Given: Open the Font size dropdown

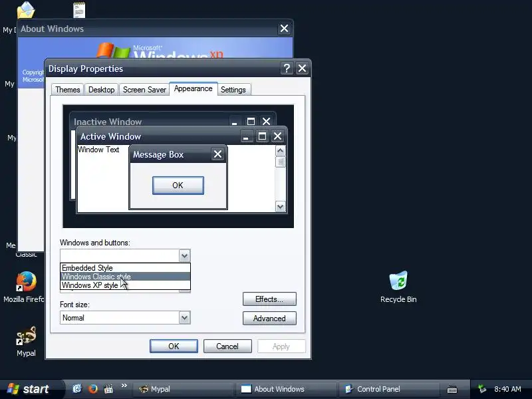Looking at the screenshot, I should click(x=185, y=318).
